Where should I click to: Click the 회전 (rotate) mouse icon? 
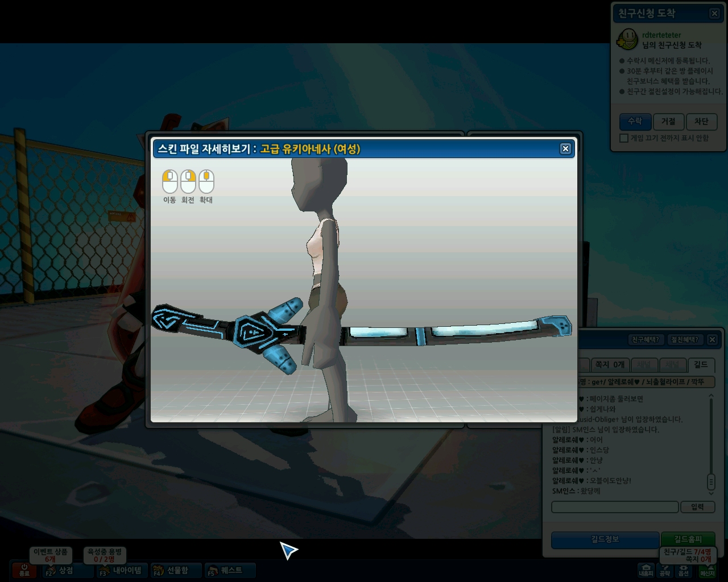188,181
